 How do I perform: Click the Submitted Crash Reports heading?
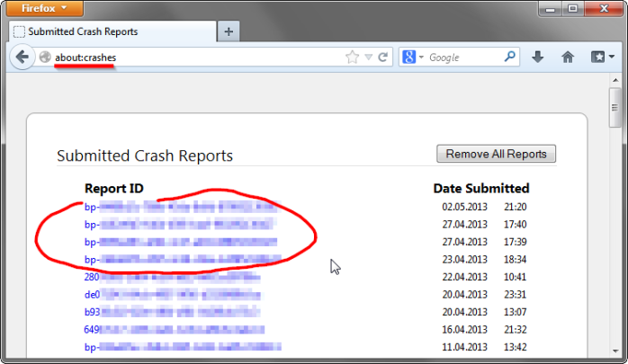point(145,155)
